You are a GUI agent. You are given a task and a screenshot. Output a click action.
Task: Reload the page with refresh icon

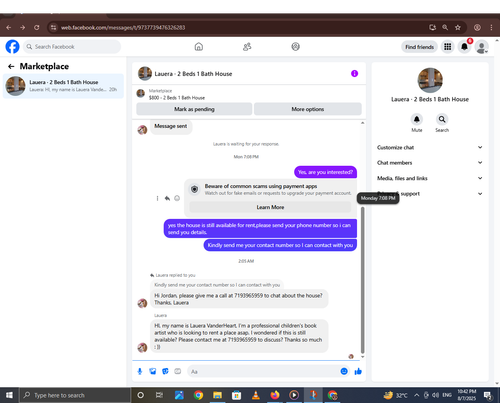[x=37, y=27]
